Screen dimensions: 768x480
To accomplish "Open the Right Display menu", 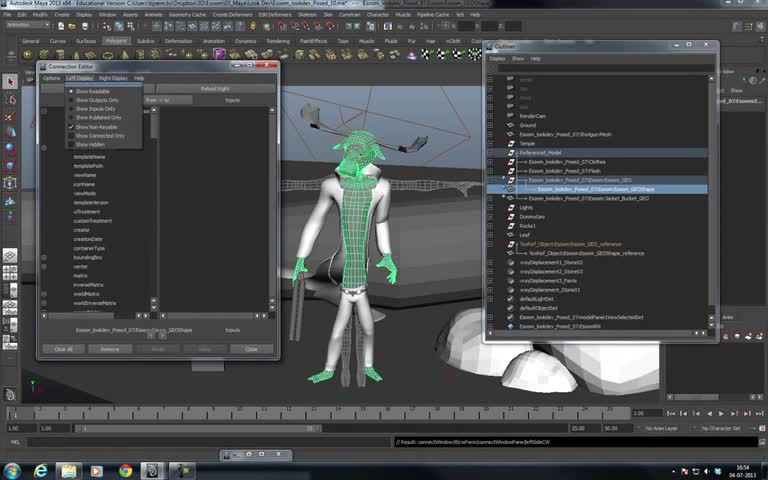I will 112,78.
